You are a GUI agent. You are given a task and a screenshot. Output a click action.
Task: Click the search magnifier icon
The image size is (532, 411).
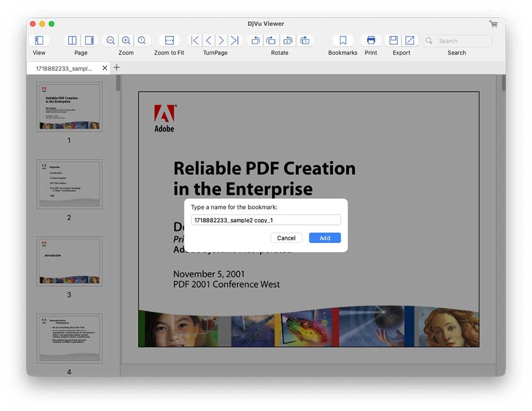(429, 41)
